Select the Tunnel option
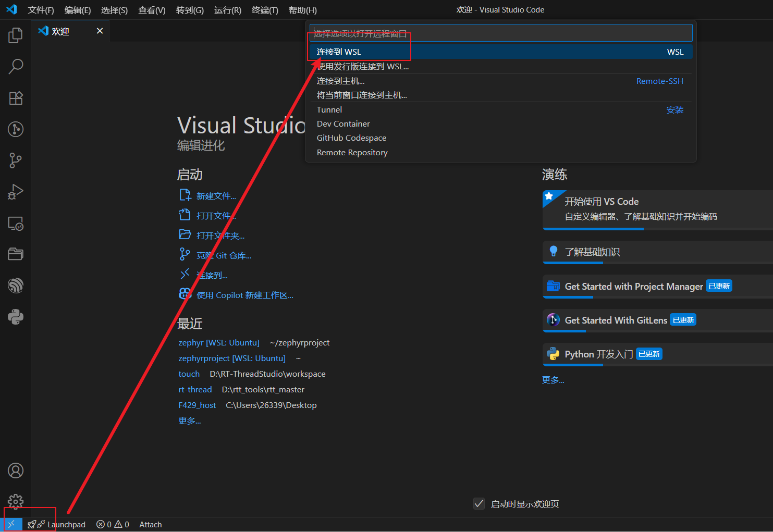773x532 pixels. click(x=500, y=109)
